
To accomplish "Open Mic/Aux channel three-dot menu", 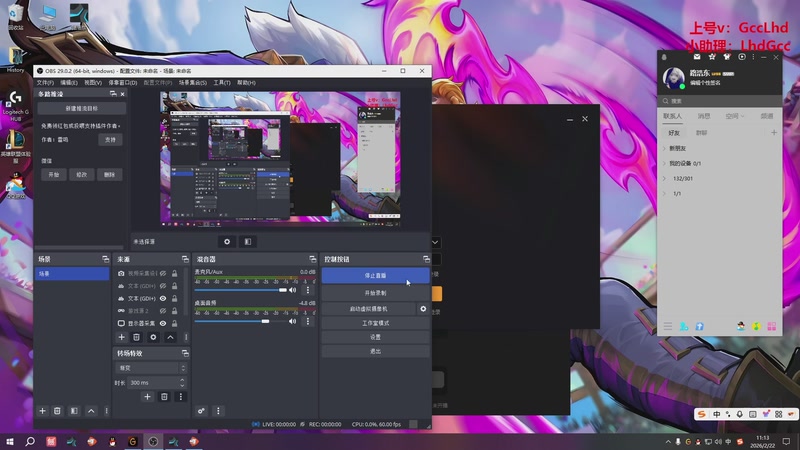I will [308, 290].
